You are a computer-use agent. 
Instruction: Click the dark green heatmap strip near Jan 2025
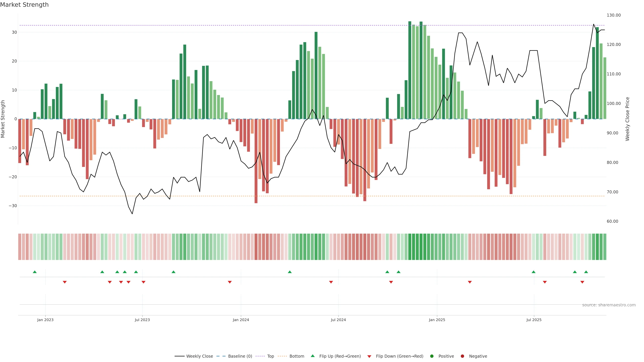(421, 247)
